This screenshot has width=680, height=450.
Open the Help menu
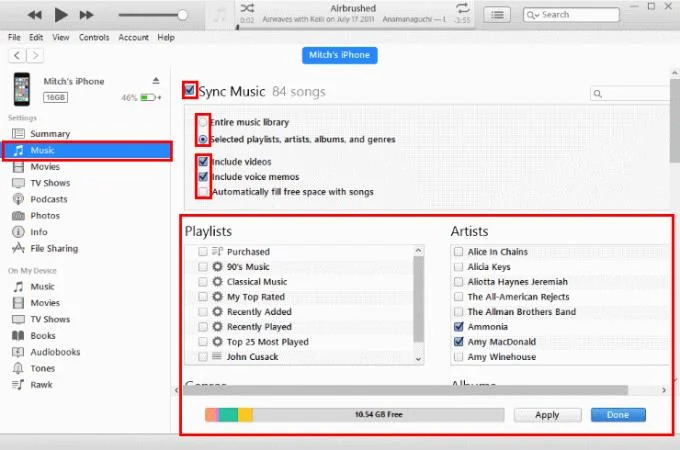coord(166,37)
